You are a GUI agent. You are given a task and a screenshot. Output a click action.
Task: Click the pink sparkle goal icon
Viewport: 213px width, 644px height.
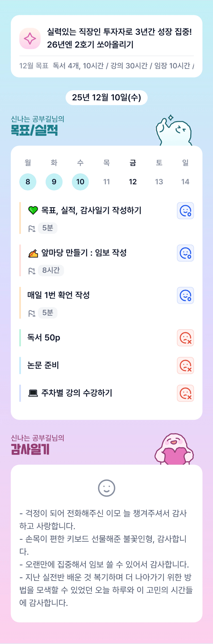[30, 39]
